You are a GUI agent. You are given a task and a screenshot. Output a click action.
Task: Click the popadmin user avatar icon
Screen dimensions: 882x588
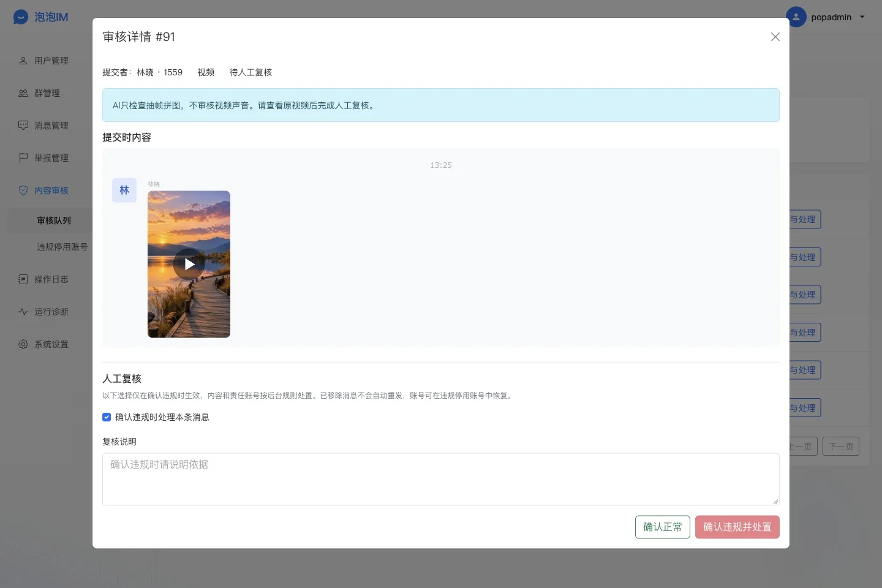click(796, 17)
